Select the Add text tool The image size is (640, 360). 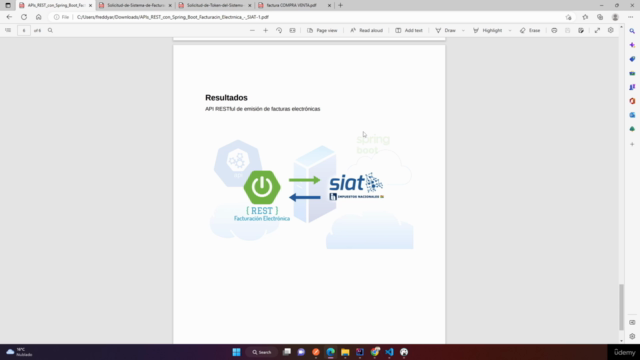(x=409, y=30)
